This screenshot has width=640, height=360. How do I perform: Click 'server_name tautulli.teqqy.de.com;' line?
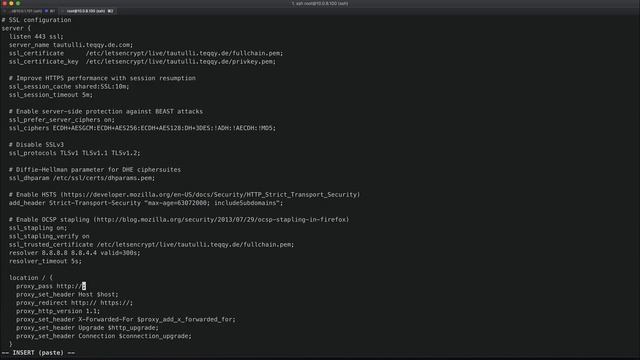pyautogui.click(x=71, y=45)
